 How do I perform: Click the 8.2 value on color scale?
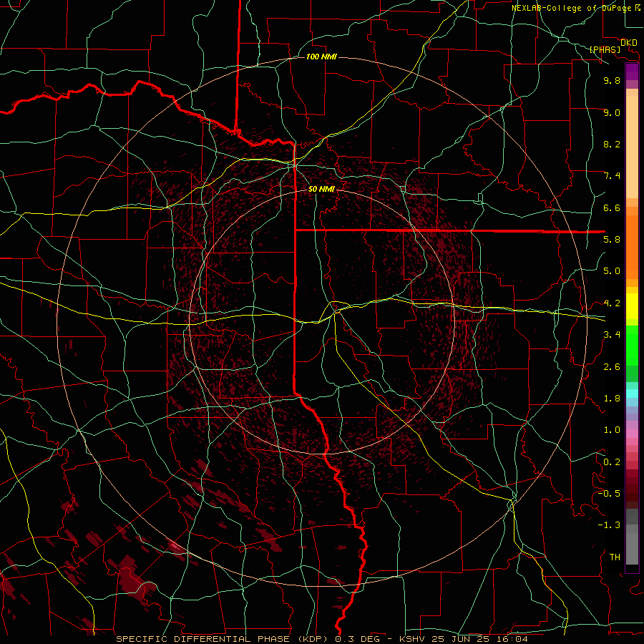pos(612,144)
